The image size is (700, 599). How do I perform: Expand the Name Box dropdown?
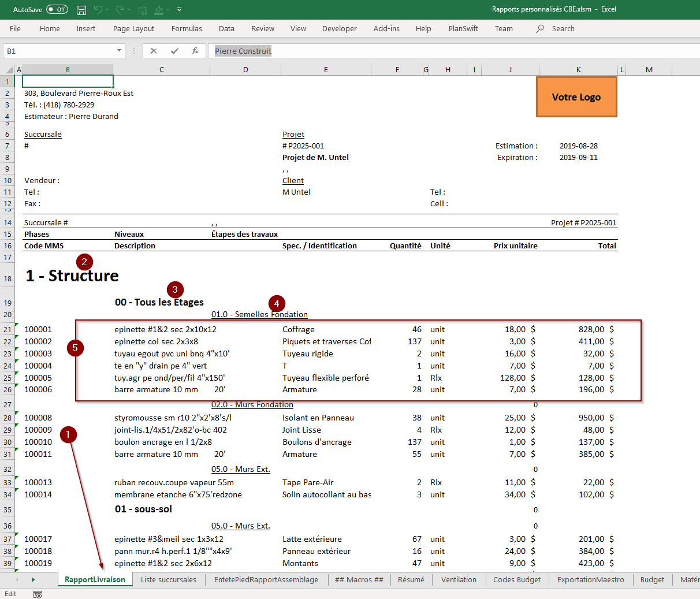pyautogui.click(x=120, y=51)
